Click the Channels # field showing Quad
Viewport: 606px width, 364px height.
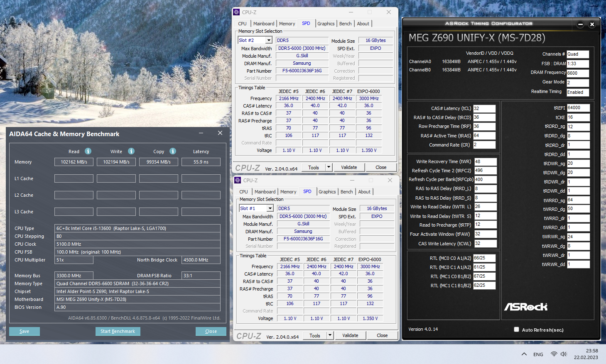[578, 54]
